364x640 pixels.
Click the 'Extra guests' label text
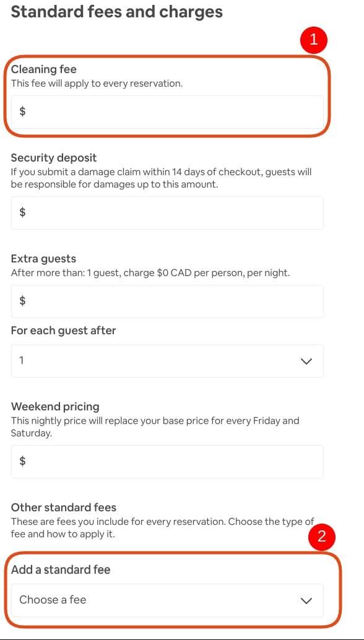[x=44, y=259]
